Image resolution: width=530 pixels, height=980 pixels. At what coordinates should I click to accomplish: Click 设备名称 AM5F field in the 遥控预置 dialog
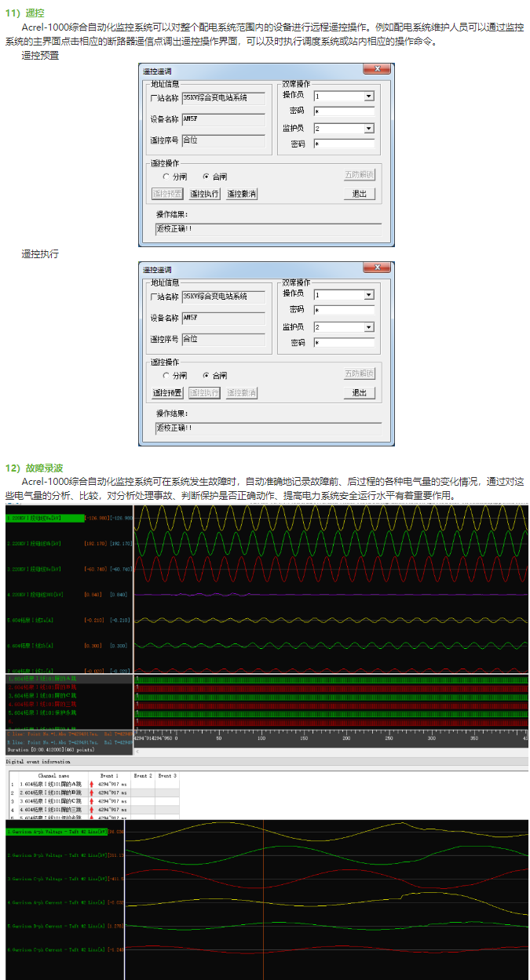(223, 119)
